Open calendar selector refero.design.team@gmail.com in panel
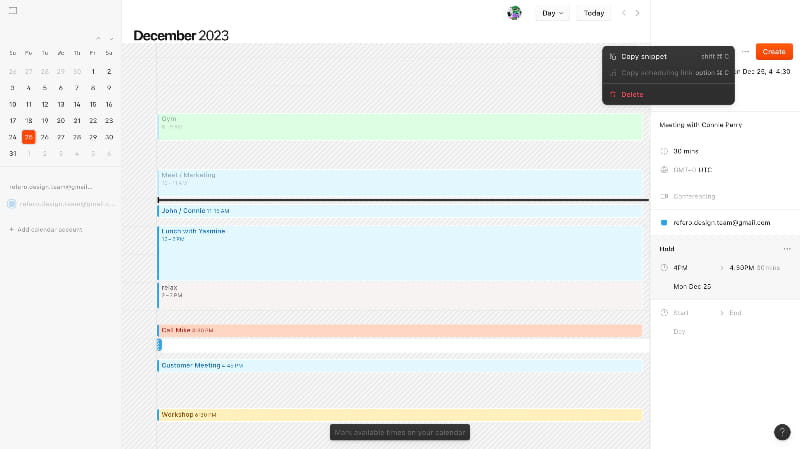This screenshot has width=800, height=449. click(721, 222)
